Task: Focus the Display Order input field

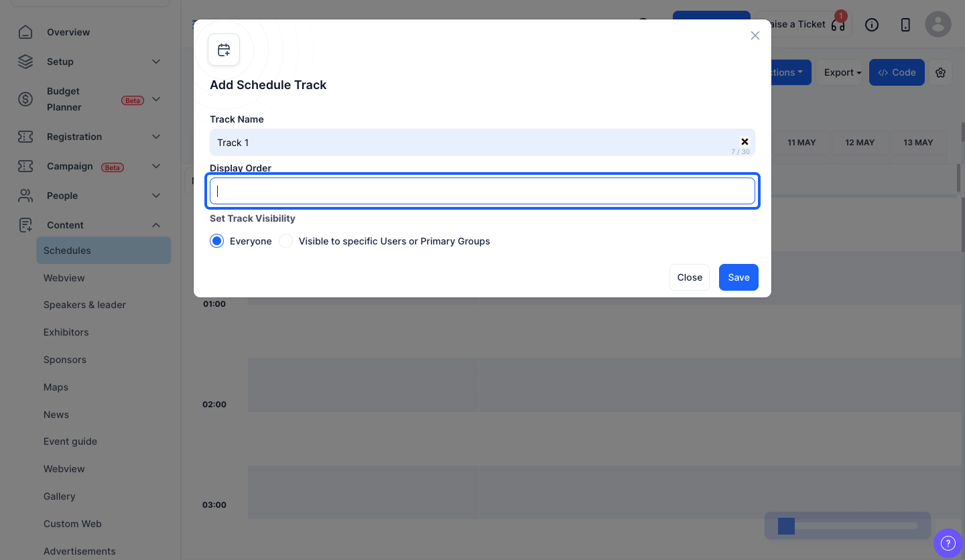Action: pos(482,191)
